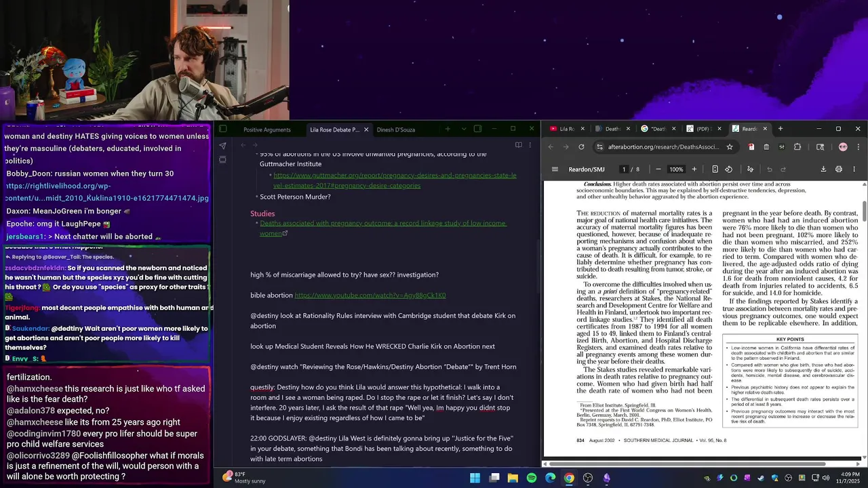The width and height of the screenshot is (868, 488).
Task: Click the search tabs icon in Chrome toolbar
Action: tap(820, 146)
